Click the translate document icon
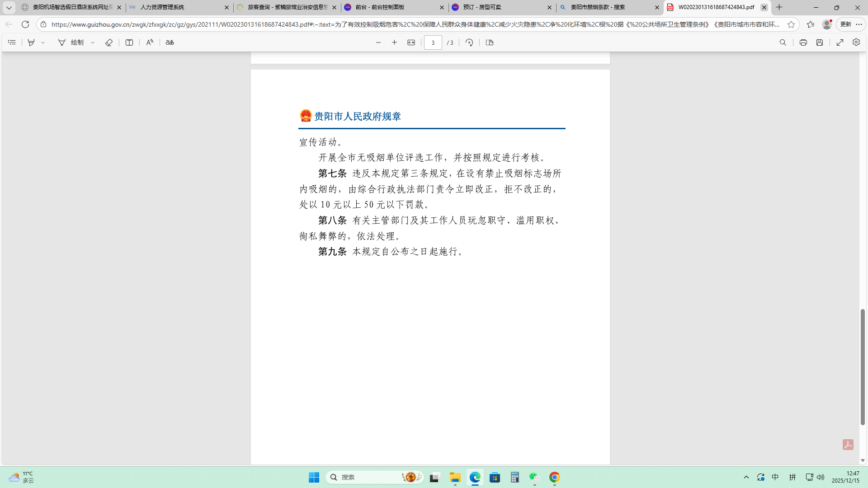Image resolution: width=868 pixels, height=488 pixels. coord(170,42)
